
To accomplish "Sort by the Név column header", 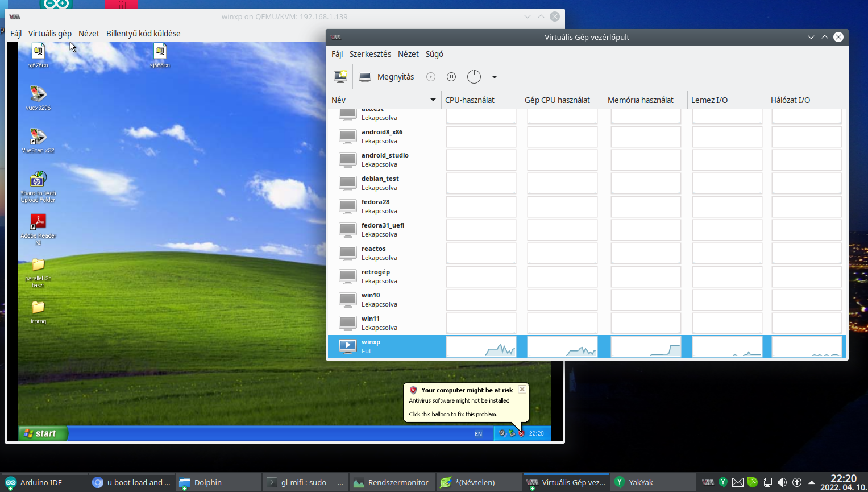I will (384, 100).
